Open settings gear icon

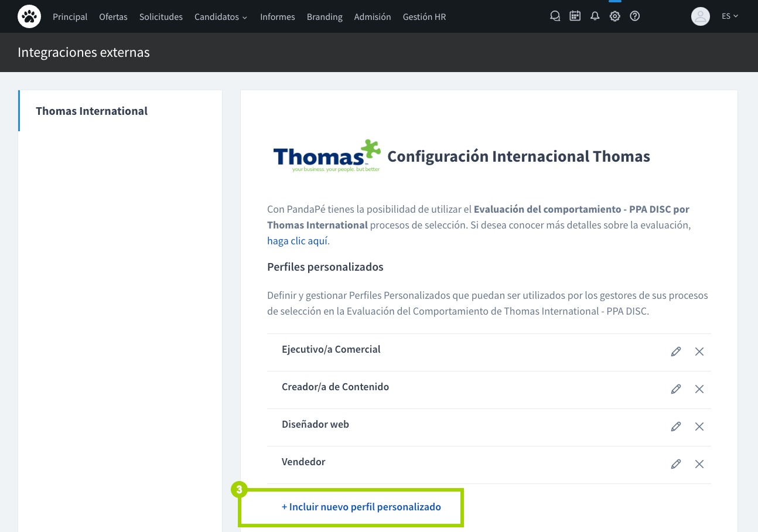[614, 16]
